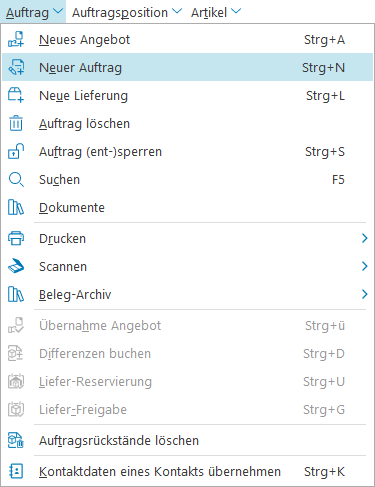The height and width of the screenshot is (487, 375).
Task: Click the Auftragsrückstände löschen icon
Action: pos(16,440)
